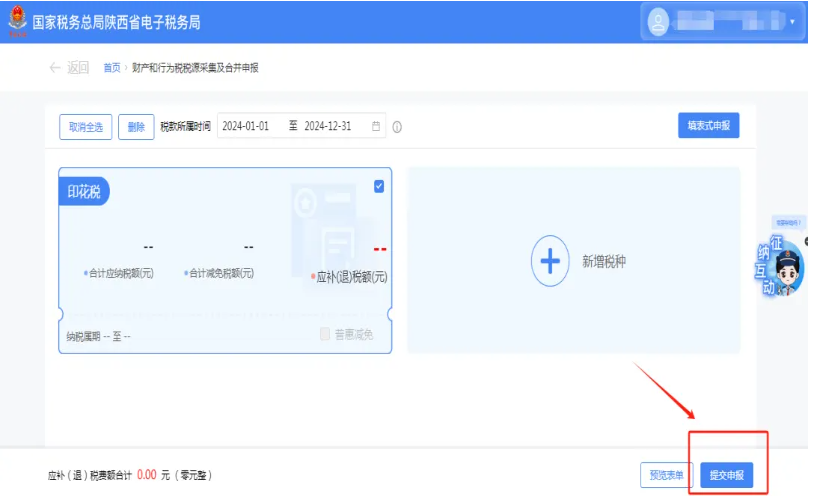Click the 取消全选 button

(86, 127)
